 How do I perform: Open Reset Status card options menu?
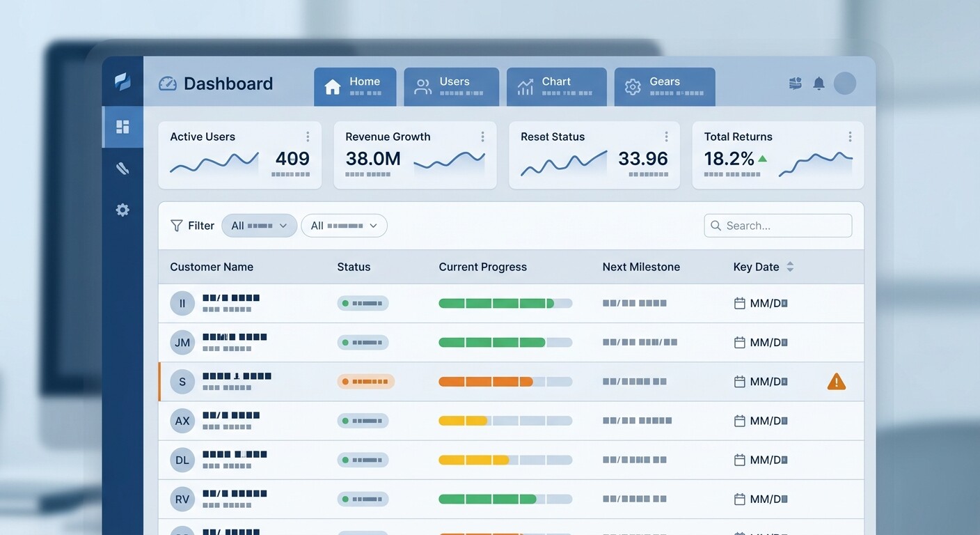666,137
